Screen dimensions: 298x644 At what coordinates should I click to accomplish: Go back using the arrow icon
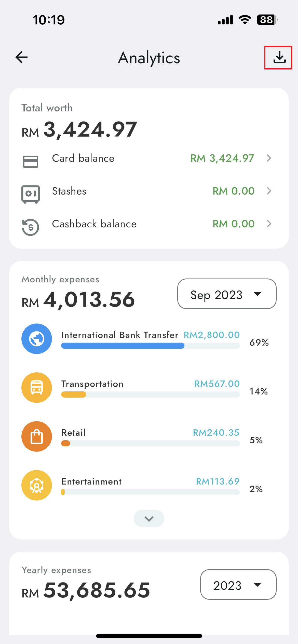coord(21,57)
